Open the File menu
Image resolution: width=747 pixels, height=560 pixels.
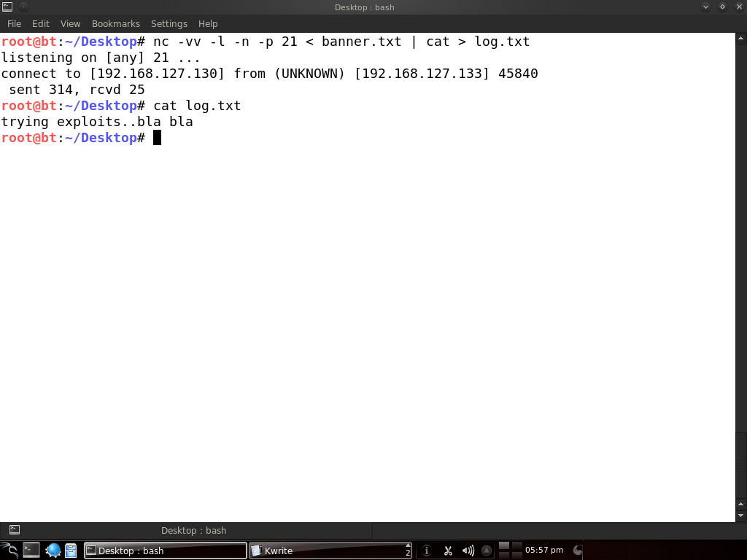14,23
